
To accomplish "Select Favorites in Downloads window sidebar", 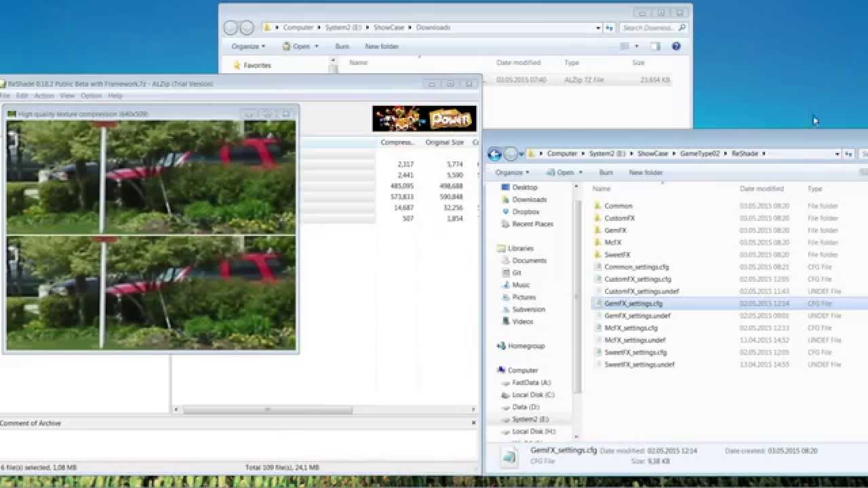I will pos(256,66).
